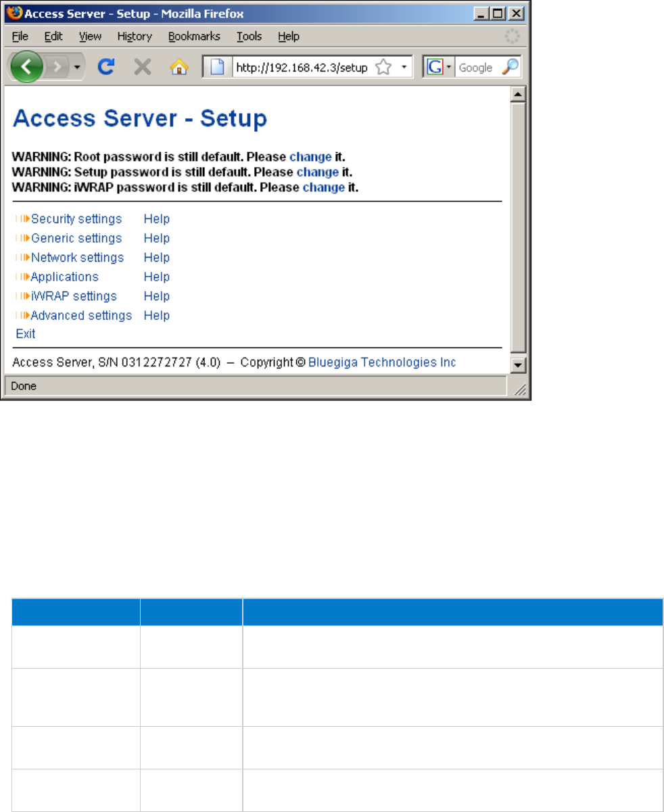Click the activity throbber icon
Viewport: 664px width, 812px height.
(x=513, y=37)
